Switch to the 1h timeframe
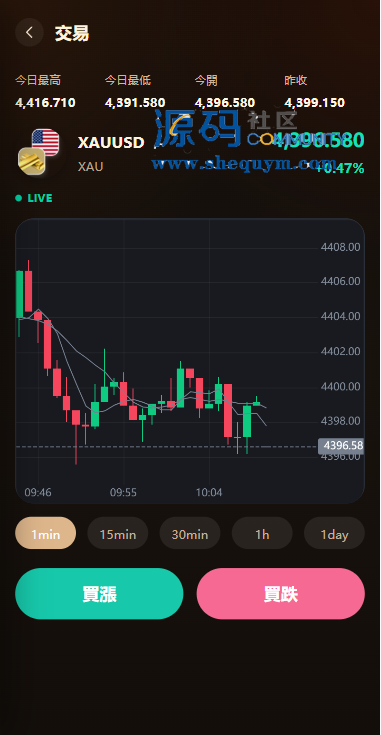The image size is (381, 735). point(262,533)
